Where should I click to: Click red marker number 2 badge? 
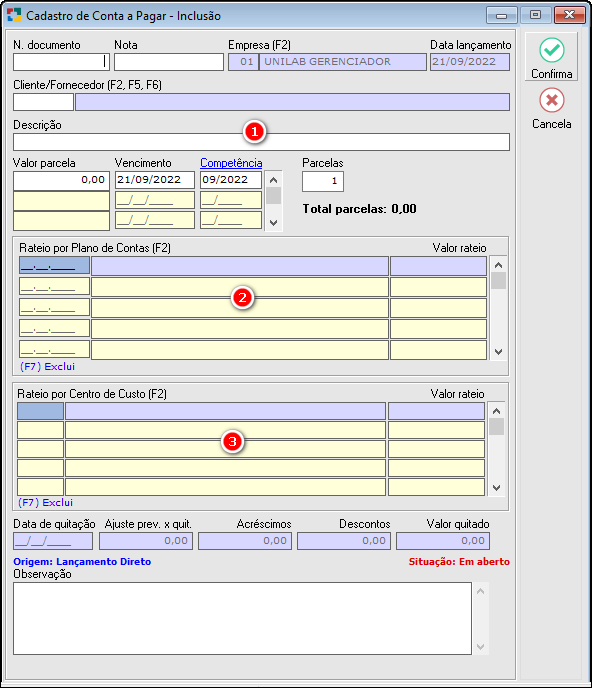242,298
